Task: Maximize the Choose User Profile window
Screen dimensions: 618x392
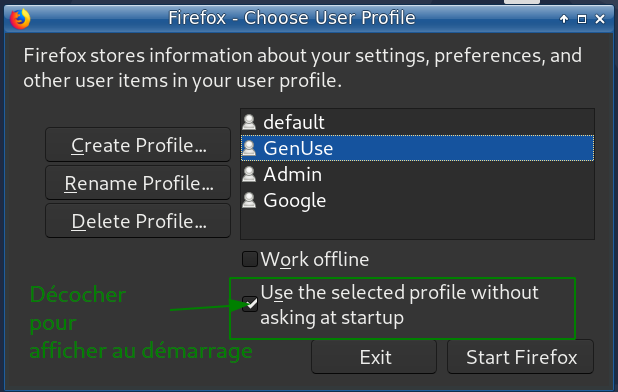Action: click(582, 19)
